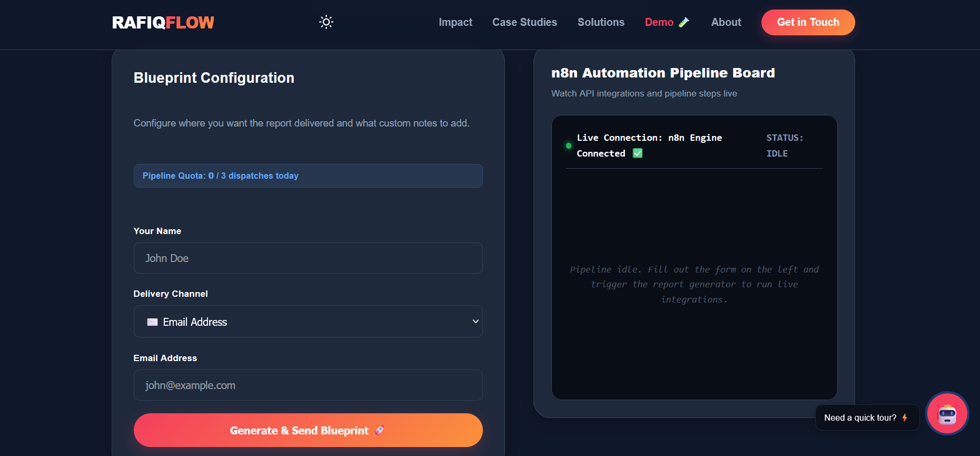Go to the Solutions nav item
The image size is (980, 456).
pos(601,22)
